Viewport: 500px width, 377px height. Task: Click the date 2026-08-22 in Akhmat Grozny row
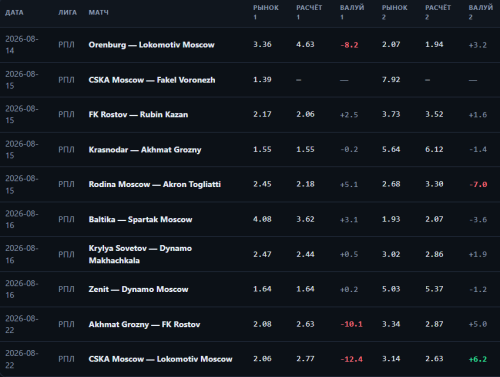point(22,324)
